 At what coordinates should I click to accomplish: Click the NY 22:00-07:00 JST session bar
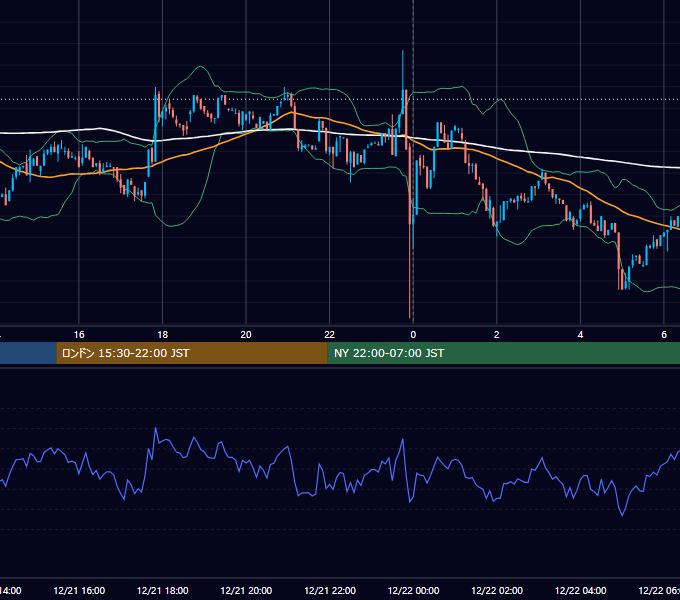[x=503, y=353]
